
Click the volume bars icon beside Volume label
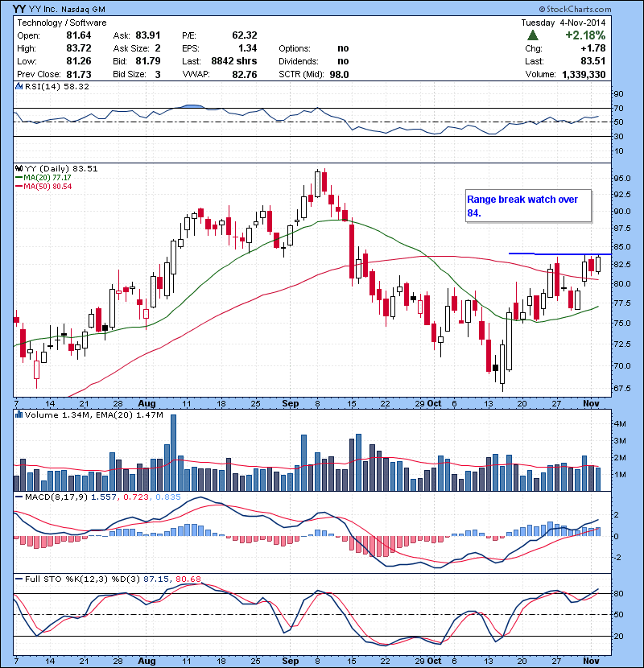point(19,414)
